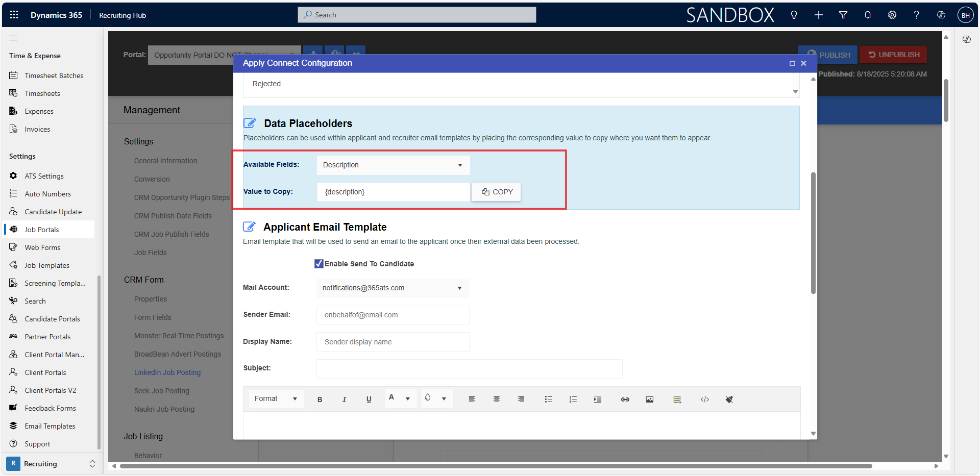Uncheck Enable Send To Candidate
The image size is (980, 476).
tap(319, 263)
